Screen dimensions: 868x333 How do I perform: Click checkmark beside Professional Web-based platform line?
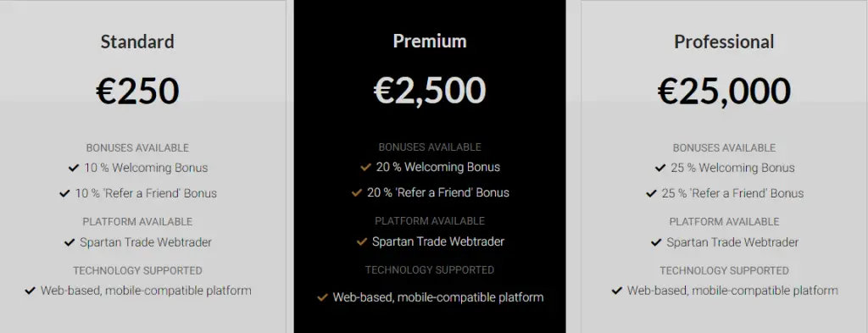pyautogui.click(x=617, y=291)
